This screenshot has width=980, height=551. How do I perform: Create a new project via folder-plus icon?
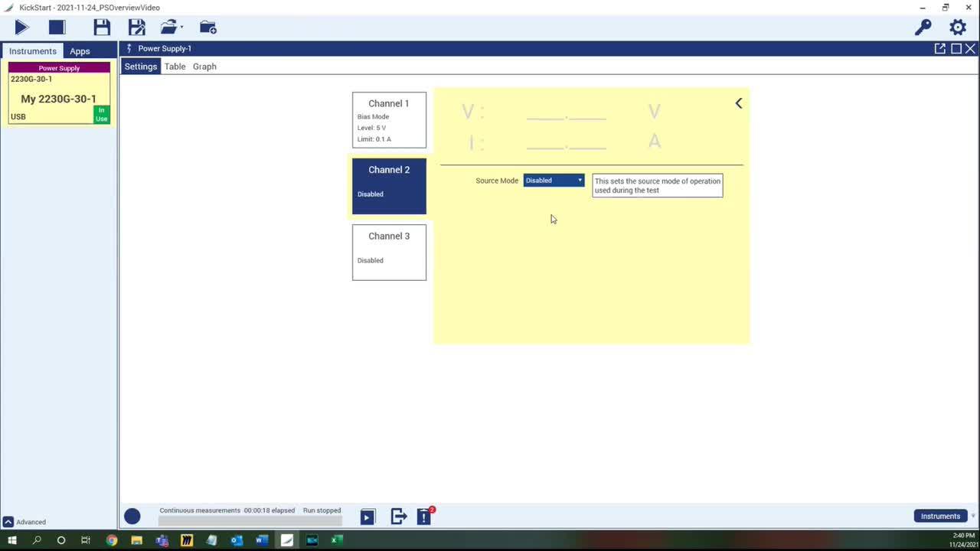(208, 28)
